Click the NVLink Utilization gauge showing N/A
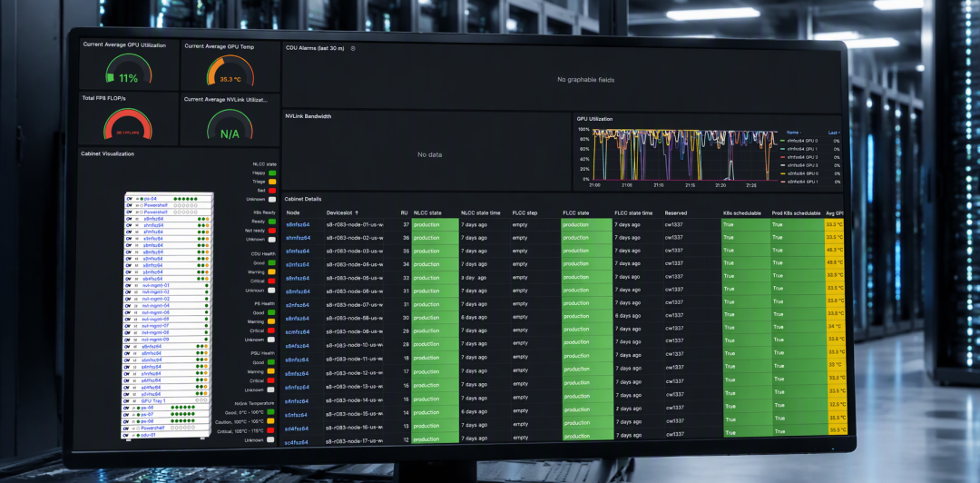The width and height of the screenshot is (980, 483). click(230, 124)
